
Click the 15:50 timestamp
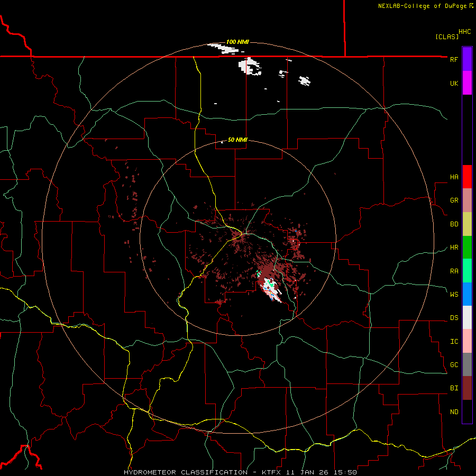tap(346, 472)
